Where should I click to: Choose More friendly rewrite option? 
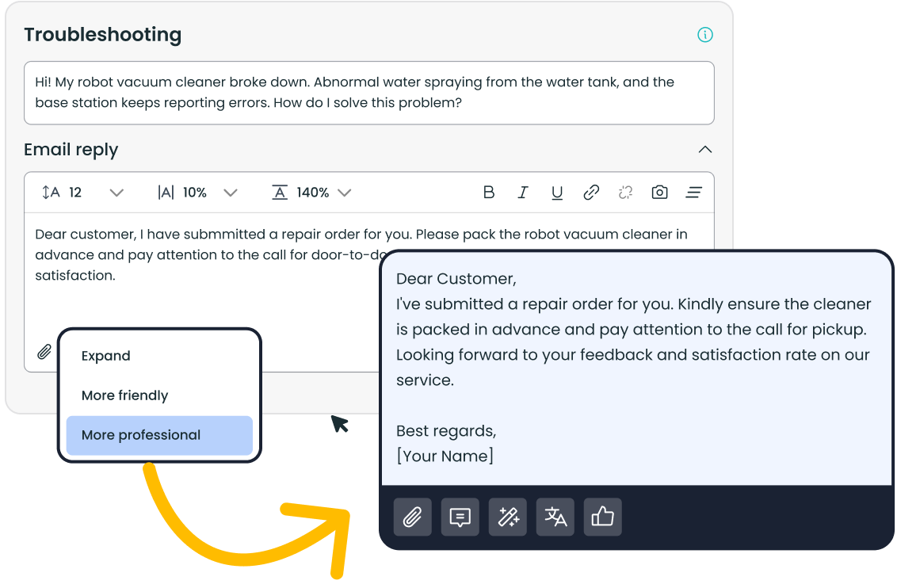tap(125, 395)
